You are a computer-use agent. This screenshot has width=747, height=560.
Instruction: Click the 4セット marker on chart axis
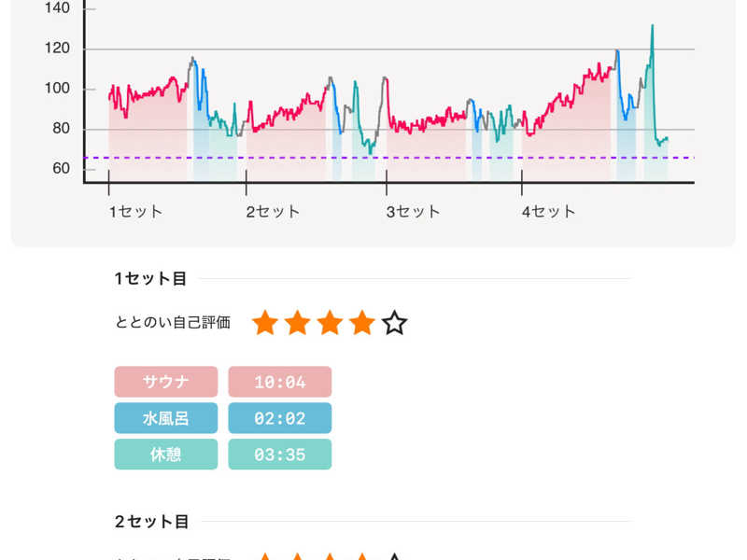pyautogui.click(x=548, y=212)
